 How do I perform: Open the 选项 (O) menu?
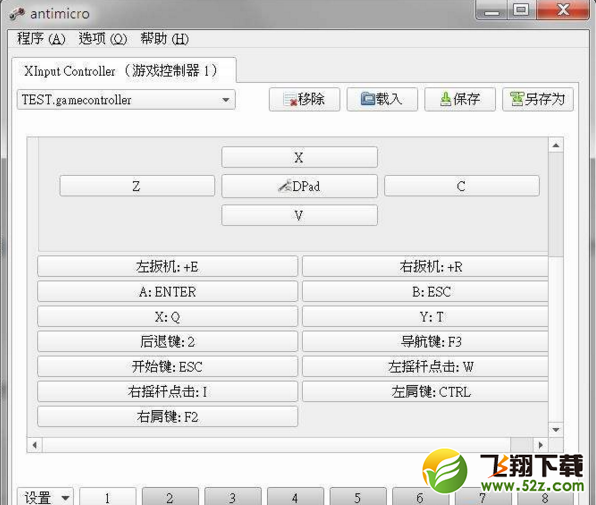pos(103,39)
